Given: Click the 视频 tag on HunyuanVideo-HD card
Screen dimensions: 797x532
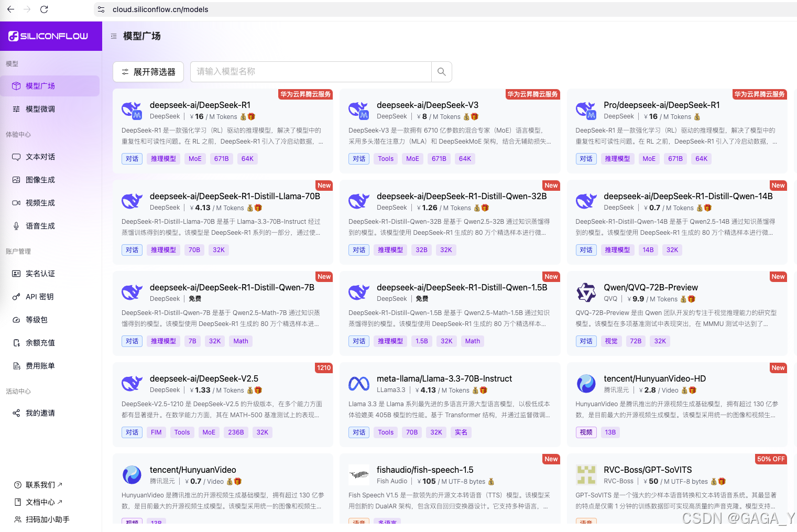Looking at the screenshot, I should click(x=586, y=432).
